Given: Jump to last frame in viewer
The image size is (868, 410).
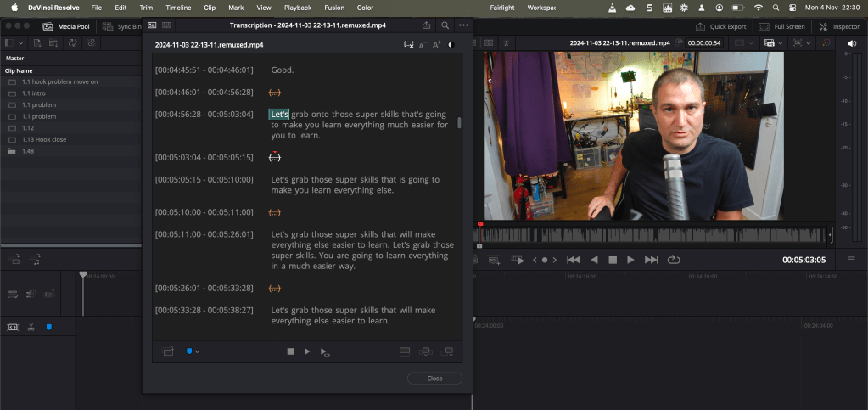Looking at the screenshot, I should tap(652, 260).
